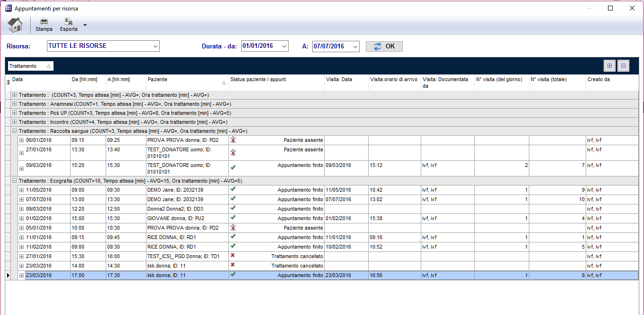Expand the Trattamento Pick UP group

(14, 113)
